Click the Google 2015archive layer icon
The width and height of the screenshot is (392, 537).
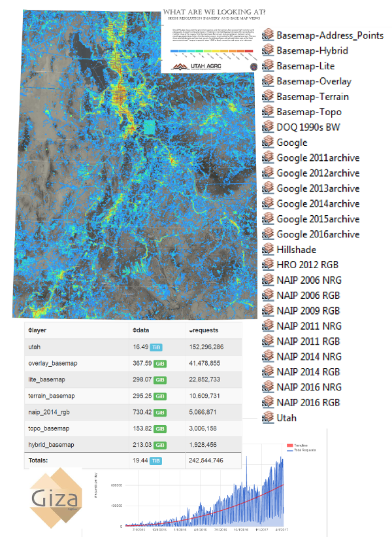click(x=268, y=218)
